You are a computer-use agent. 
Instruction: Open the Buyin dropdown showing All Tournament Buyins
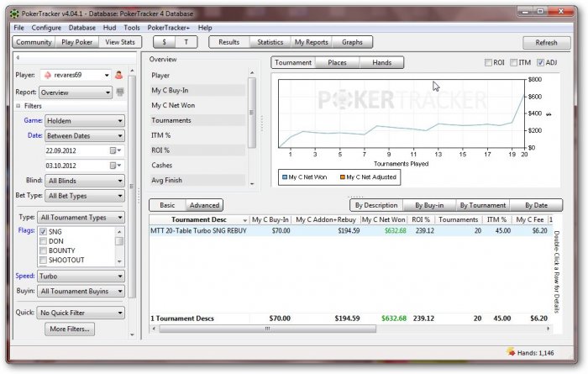[81, 291]
